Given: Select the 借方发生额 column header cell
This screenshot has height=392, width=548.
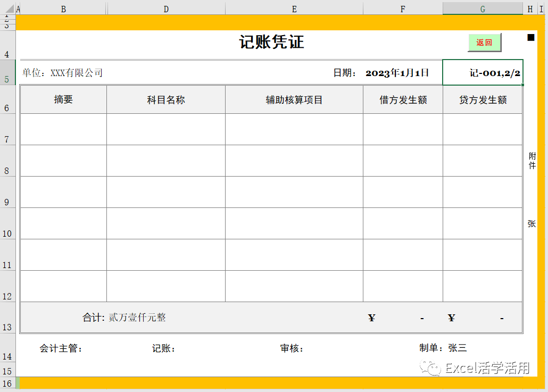Looking at the screenshot, I should 403,99.
